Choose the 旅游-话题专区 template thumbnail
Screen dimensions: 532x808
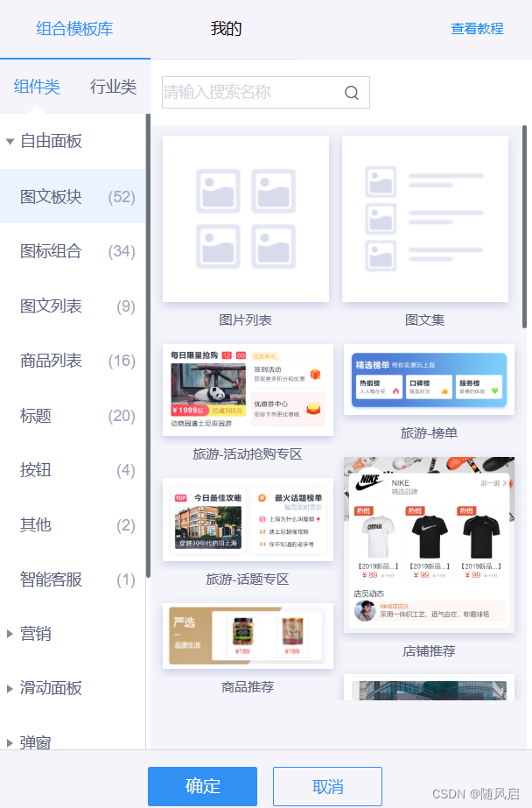click(248, 519)
